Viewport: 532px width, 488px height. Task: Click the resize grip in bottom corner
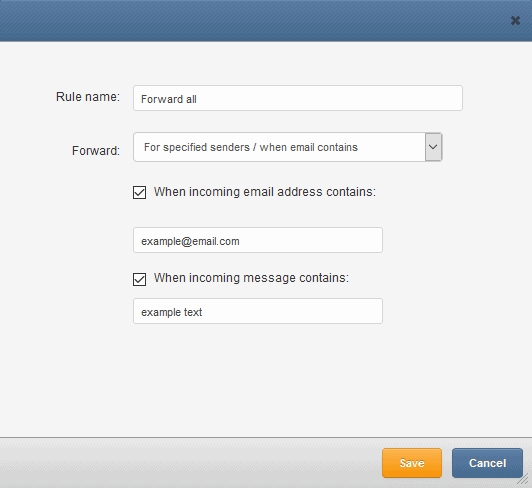(524, 480)
